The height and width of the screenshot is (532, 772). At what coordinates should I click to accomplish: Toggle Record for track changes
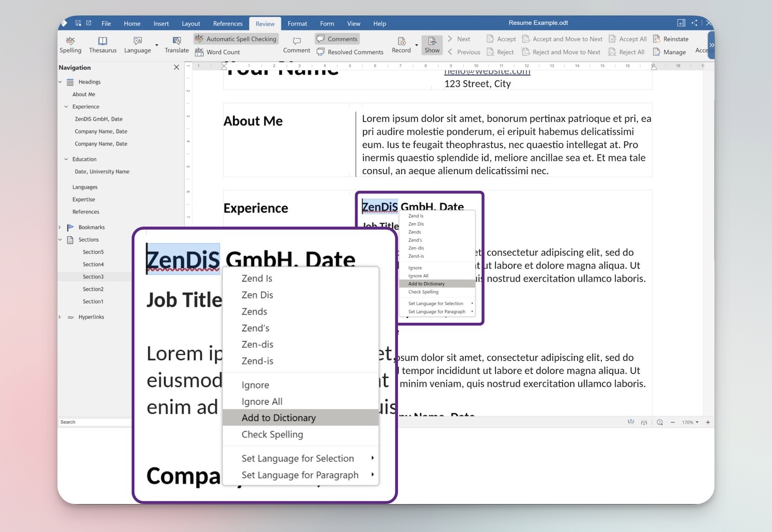click(x=401, y=44)
